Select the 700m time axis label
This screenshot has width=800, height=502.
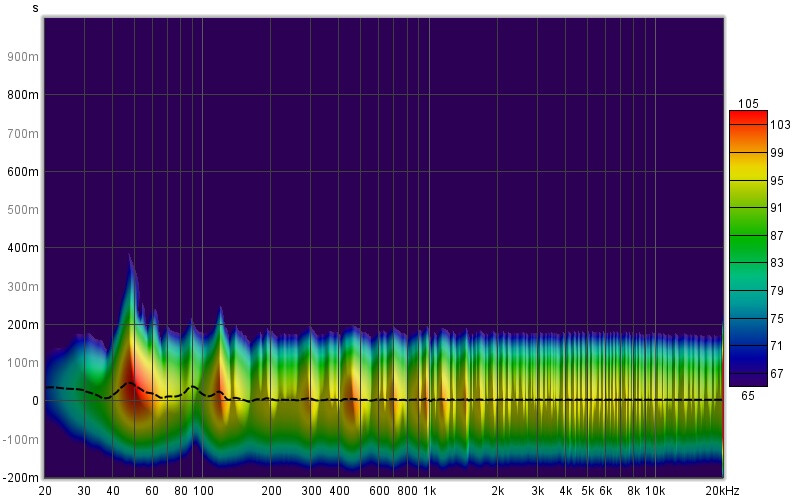click(x=22, y=134)
